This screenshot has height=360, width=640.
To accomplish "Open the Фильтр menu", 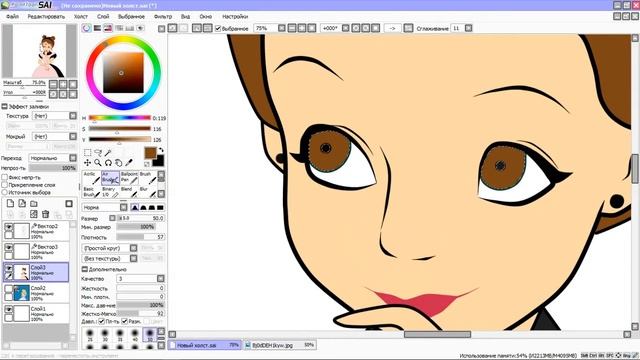I will click(x=163, y=16).
